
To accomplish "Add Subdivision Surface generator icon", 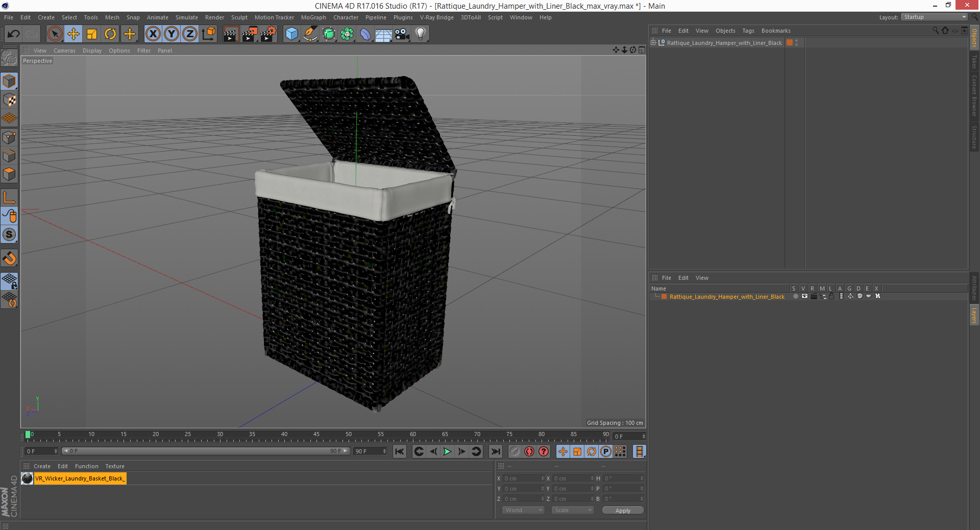I will tap(329, 34).
